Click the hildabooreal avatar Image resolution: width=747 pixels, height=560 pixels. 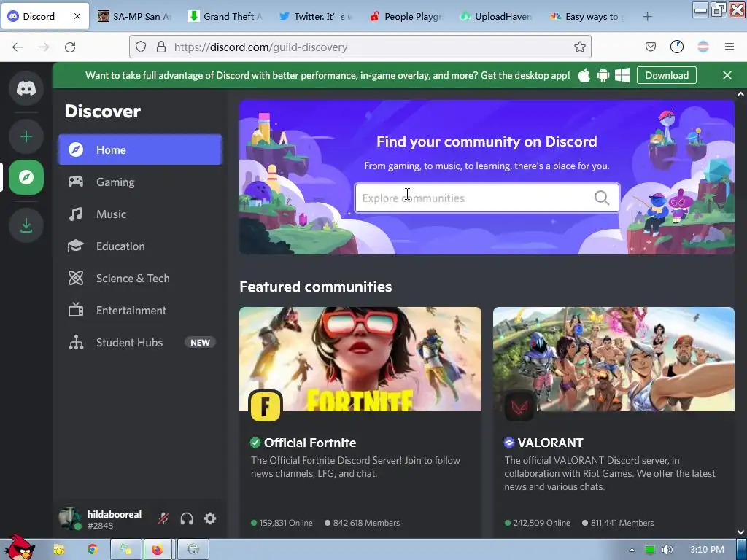click(x=69, y=518)
